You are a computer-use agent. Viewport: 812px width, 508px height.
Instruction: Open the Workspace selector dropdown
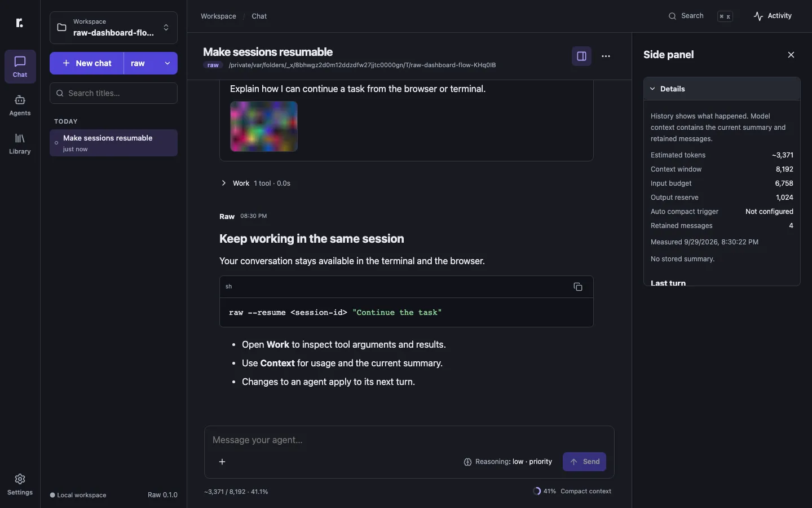113,28
